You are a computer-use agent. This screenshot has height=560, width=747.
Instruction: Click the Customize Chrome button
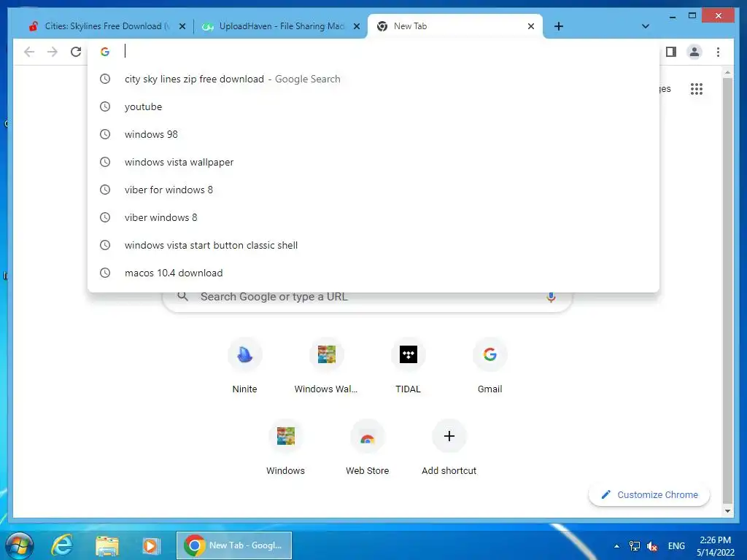pyautogui.click(x=649, y=495)
